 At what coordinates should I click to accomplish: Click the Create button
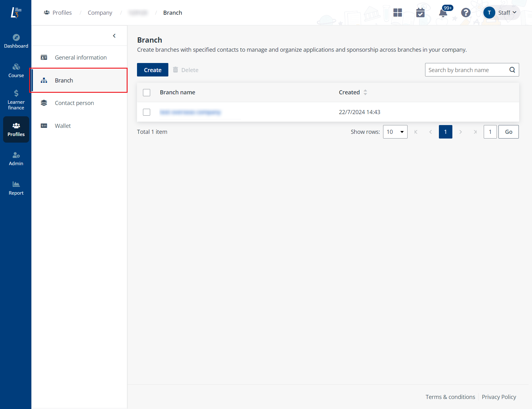(152, 70)
